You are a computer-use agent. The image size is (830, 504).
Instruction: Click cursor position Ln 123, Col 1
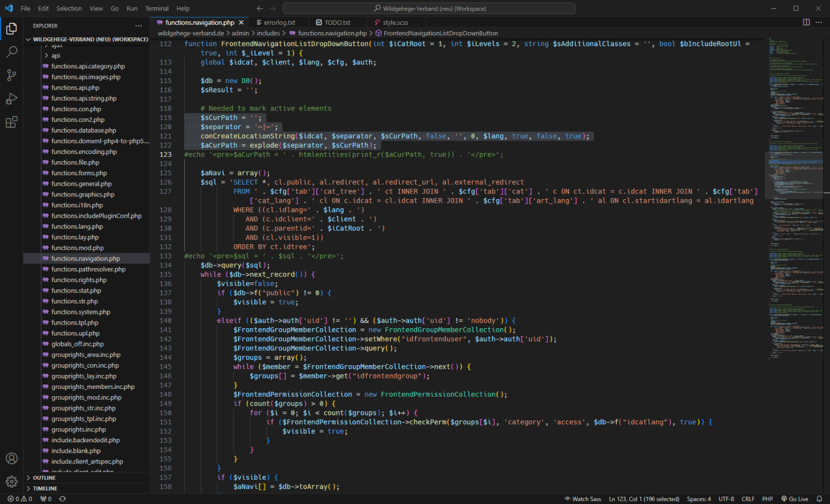pos(644,499)
